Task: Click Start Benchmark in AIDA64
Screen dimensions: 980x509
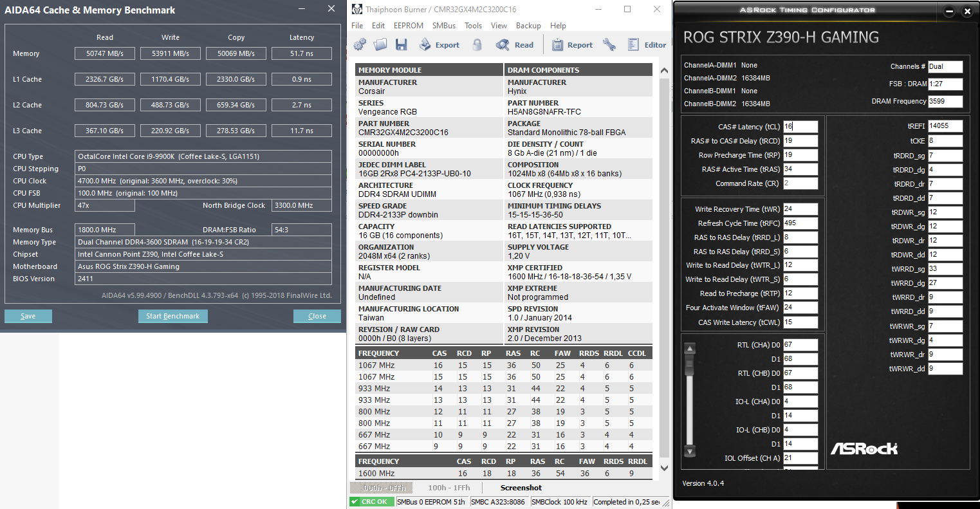Action: [172, 316]
